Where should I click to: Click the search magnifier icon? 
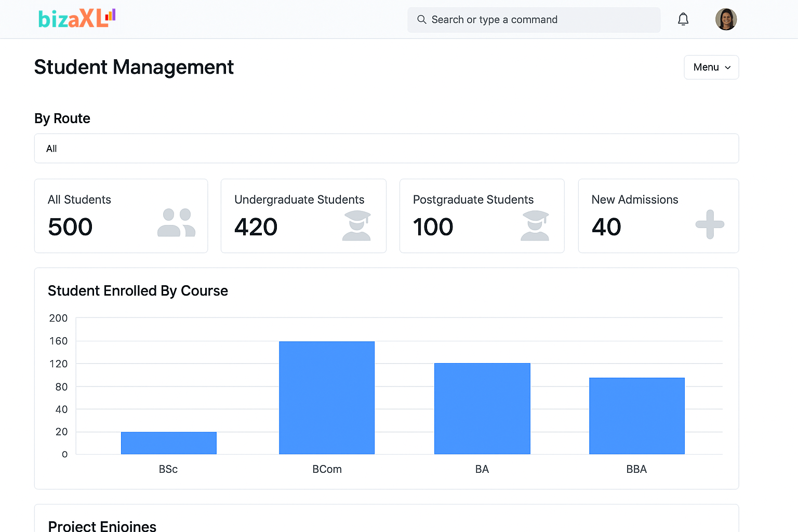[x=421, y=19]
